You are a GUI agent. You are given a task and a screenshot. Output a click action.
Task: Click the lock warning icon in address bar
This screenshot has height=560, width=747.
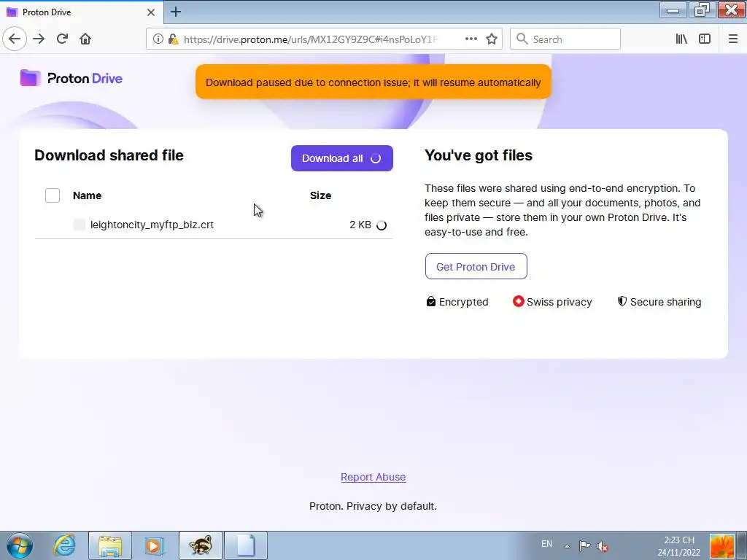point(174,39)
